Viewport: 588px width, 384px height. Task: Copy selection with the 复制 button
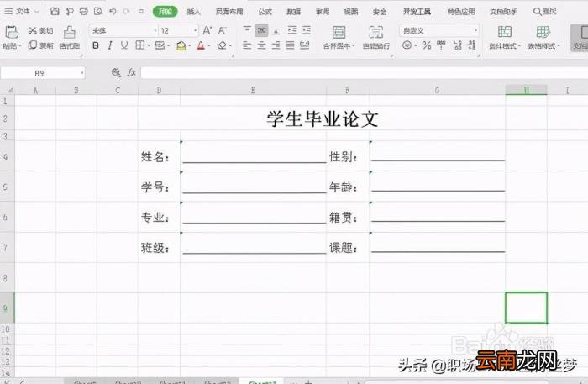pyautogui.click(x=41, y=45)
